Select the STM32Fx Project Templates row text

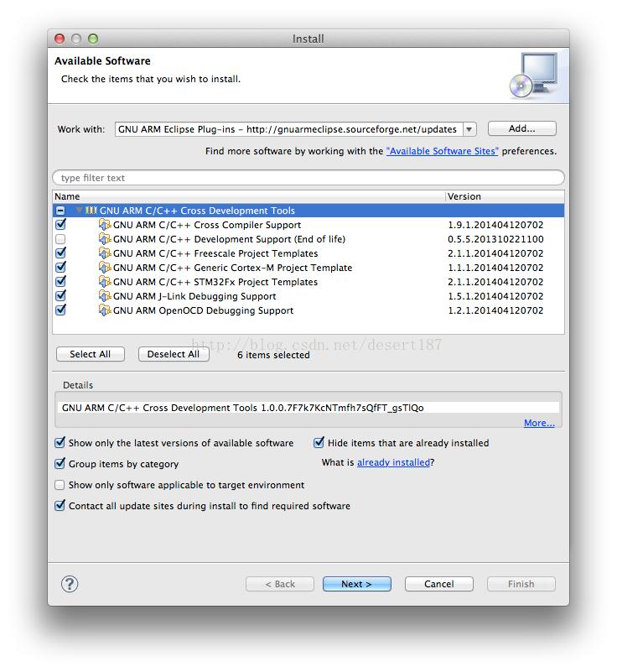[x=215, y=282]
